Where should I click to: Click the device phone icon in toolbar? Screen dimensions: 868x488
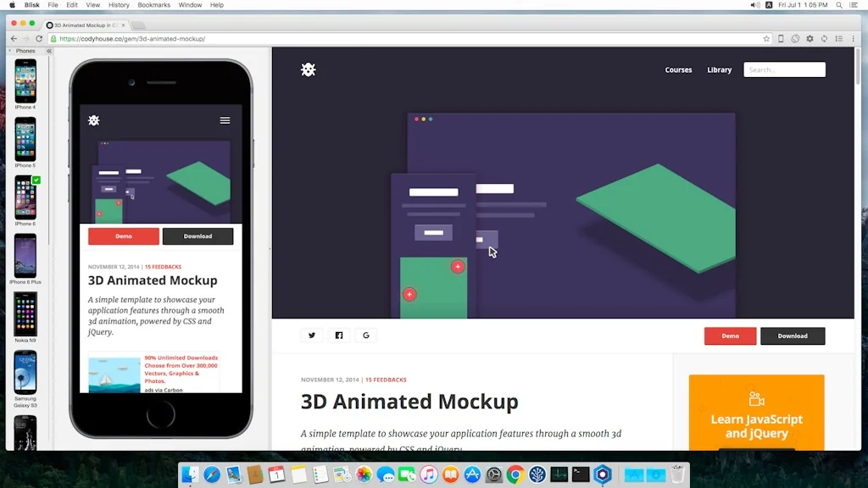click(781, 39)
